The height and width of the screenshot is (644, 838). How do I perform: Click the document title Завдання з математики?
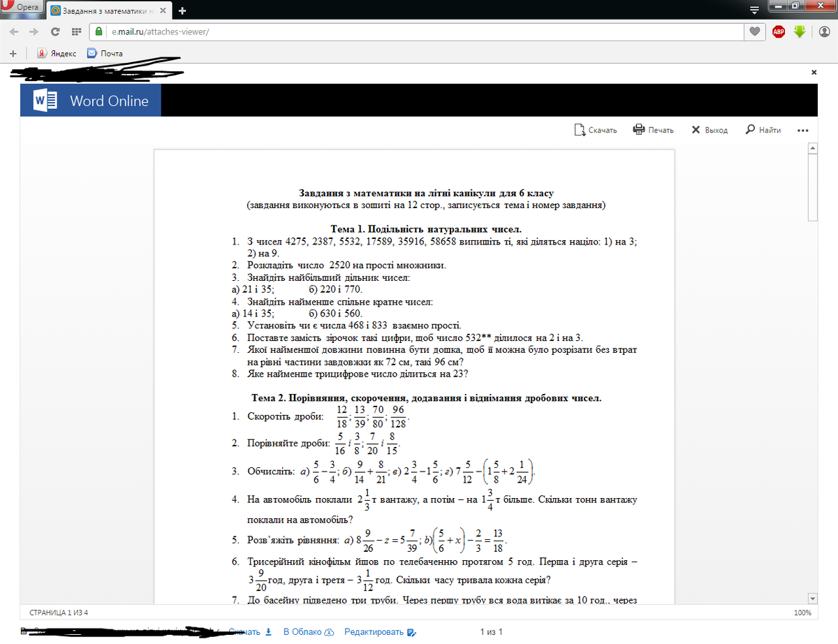426,193
